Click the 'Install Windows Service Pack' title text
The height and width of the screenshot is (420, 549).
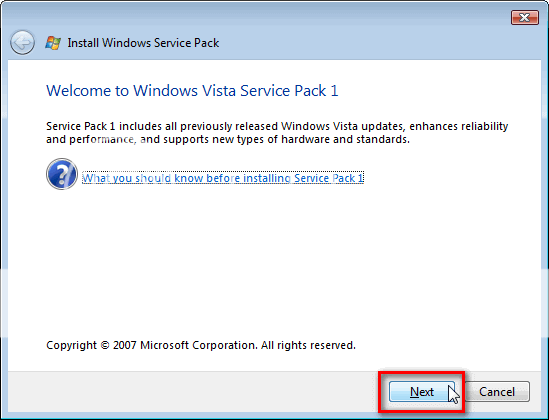coord(143,43)
